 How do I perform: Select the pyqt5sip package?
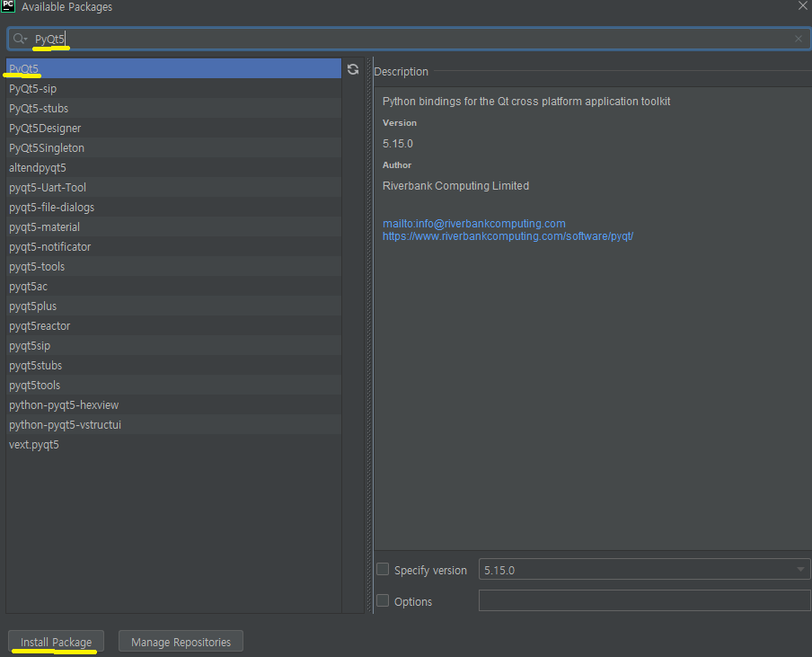coord(173,345)
